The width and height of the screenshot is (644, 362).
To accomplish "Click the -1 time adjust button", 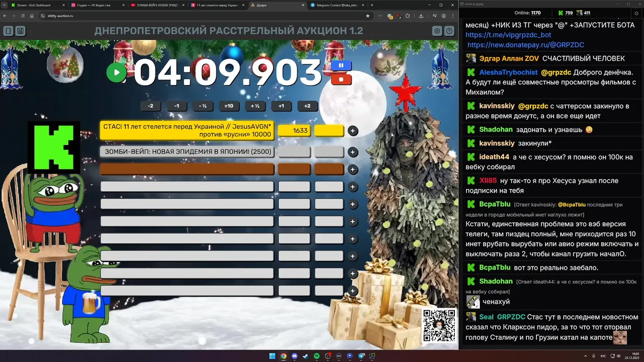I will pos(177,106).
